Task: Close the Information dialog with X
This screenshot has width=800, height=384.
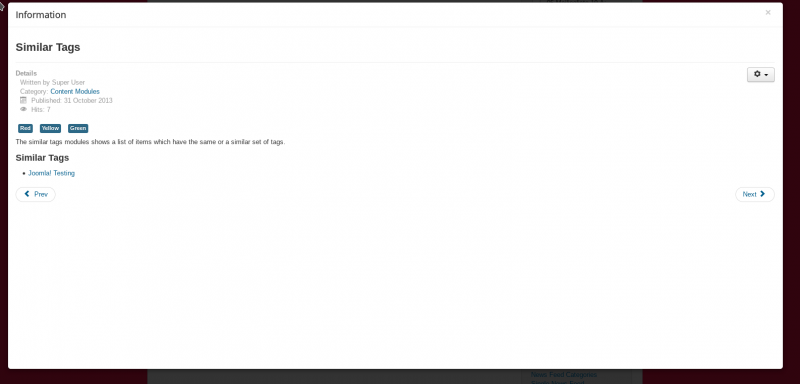Action: (768, 13)
